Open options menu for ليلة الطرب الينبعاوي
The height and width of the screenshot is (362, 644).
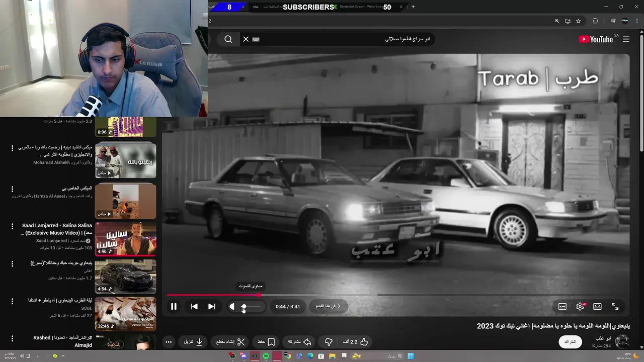point(13,301)
